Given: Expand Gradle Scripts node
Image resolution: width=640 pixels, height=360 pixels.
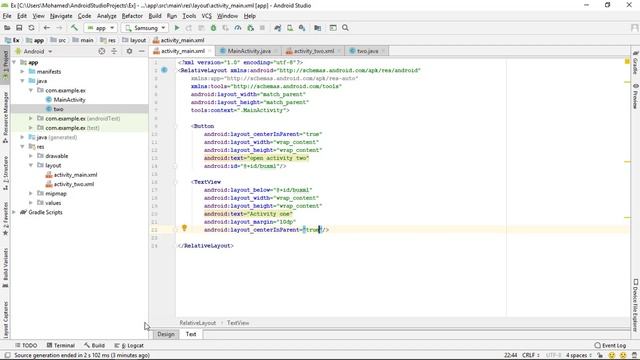Looking at the screenshot, I should (14, 212).
